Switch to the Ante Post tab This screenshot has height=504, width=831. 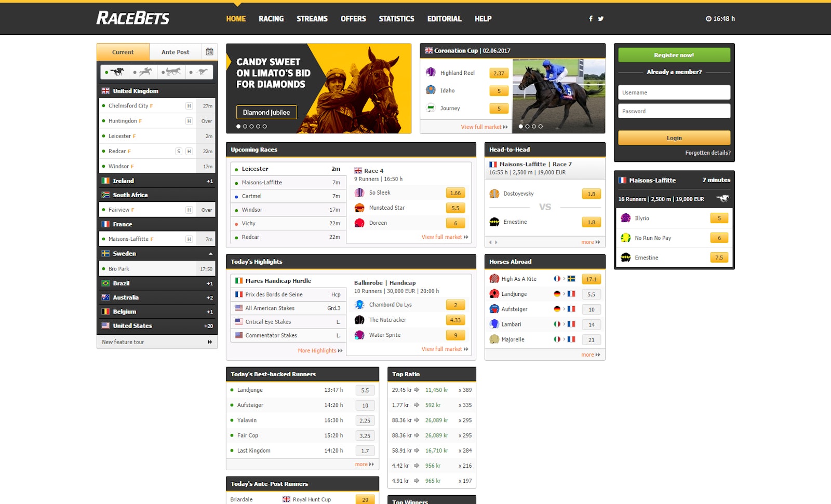tap(176, 51)
